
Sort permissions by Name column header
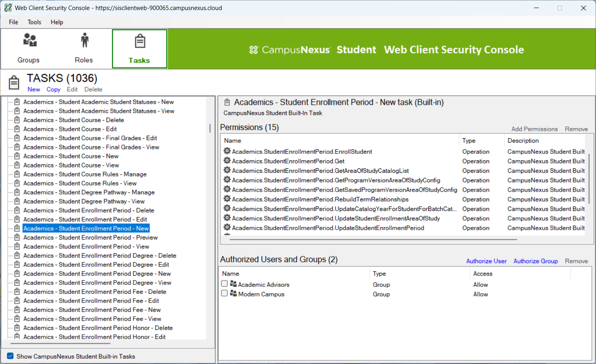click(340, 141)
